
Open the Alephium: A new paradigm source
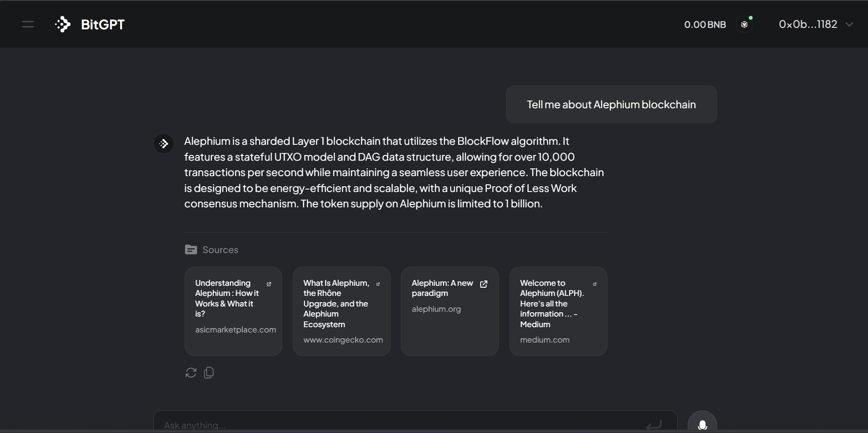point(450,311)
